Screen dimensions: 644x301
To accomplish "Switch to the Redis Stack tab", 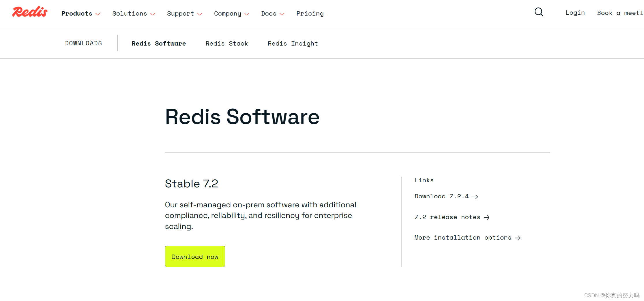I will tap(227, 43).
